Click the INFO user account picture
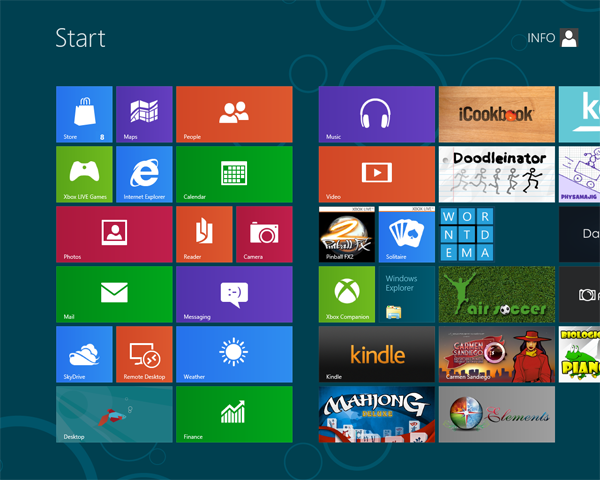The image size is (600, 480). (569, 38)
